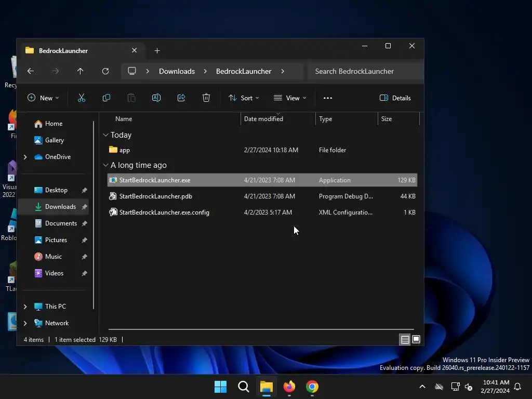Open Videos in navigation pane

click(54, 273)
